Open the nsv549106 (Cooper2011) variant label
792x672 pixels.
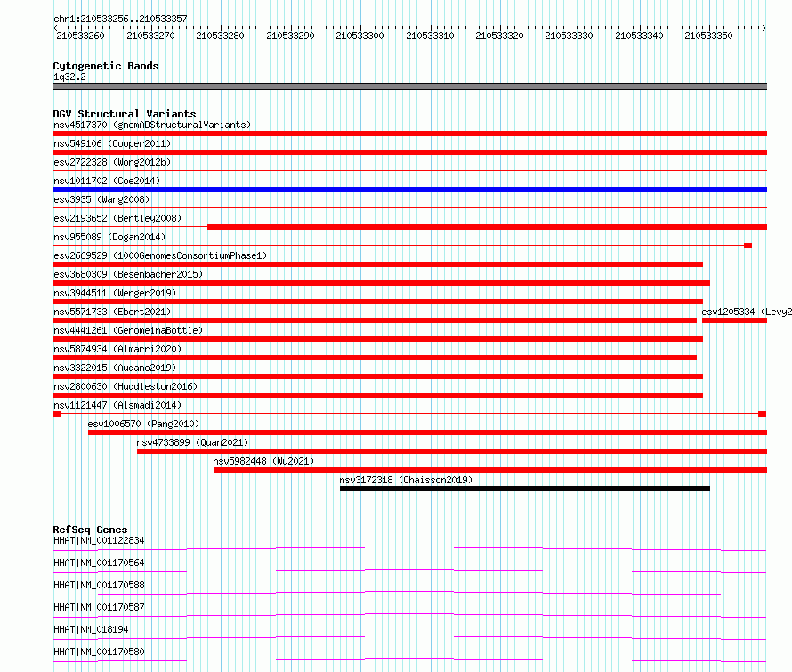point(112,143)
